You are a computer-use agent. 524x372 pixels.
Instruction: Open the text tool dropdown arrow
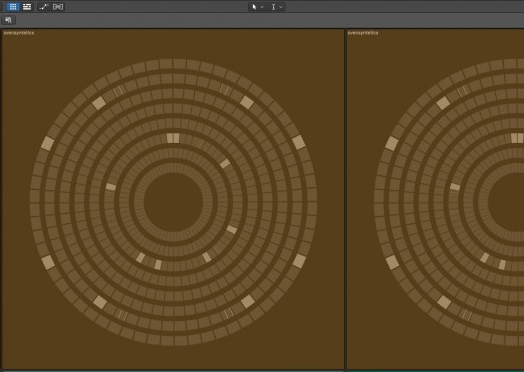point(281,7)
